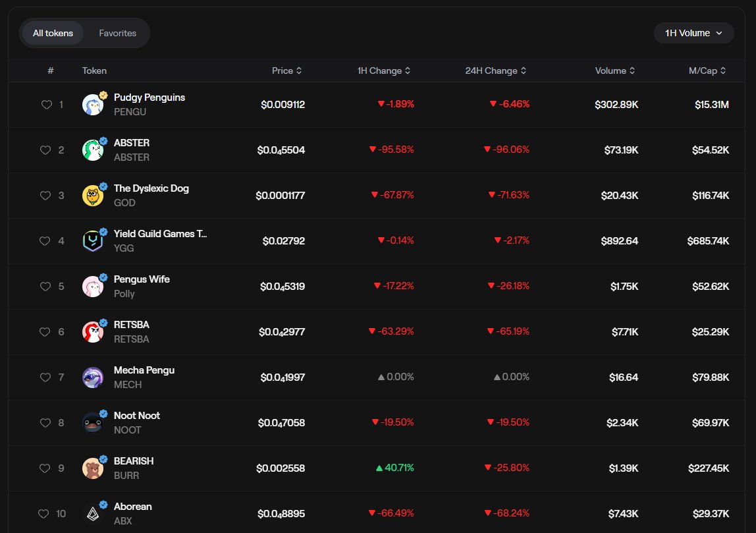Open the Aborean token name link

coord(132,507)
